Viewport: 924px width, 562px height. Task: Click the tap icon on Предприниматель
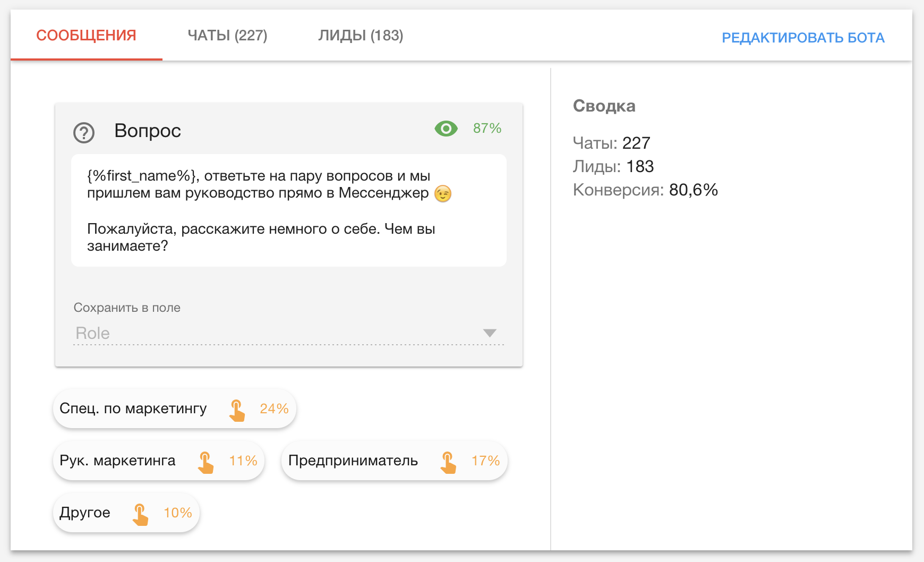point(448,463)
